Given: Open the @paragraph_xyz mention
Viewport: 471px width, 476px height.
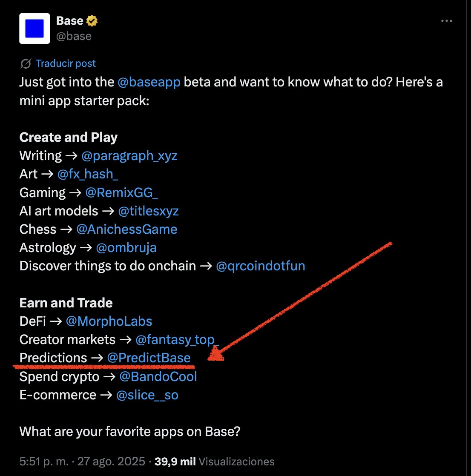Looking at the screenshot, I should [129, 156].
